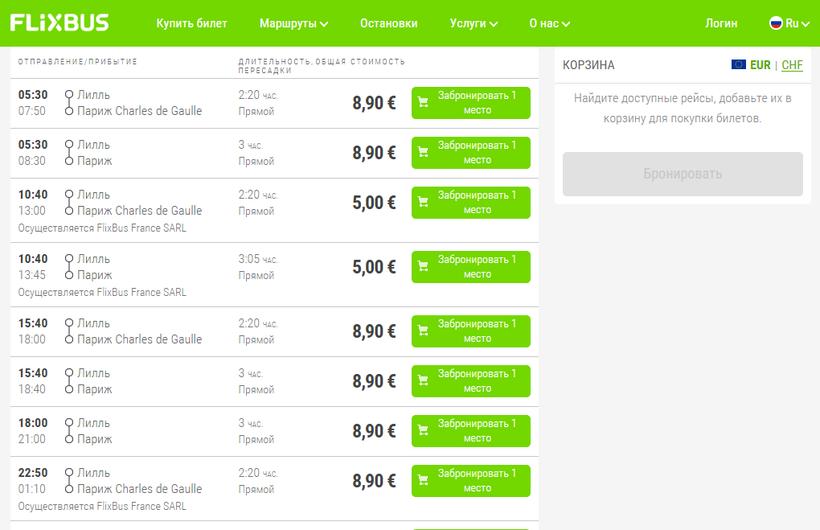820x530 pixels.
Task: Click the FlixBus logo
Action: (60, 23)
